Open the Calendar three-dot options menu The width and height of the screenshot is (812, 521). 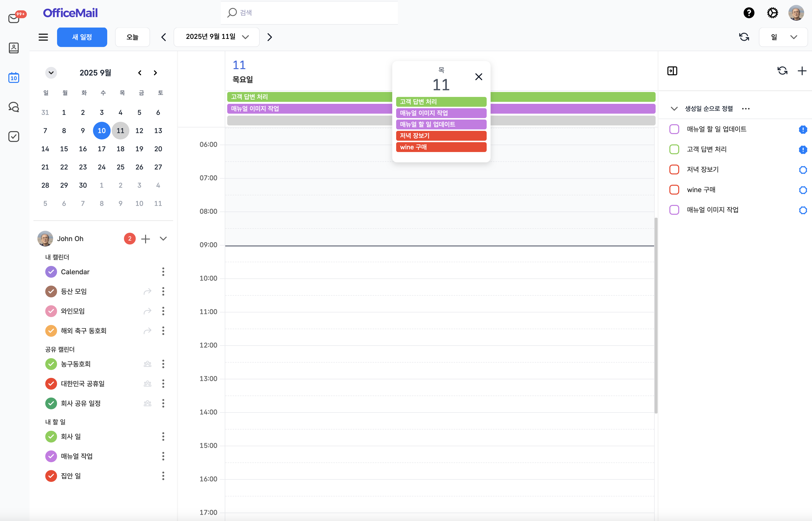click(x=163, y=272)
